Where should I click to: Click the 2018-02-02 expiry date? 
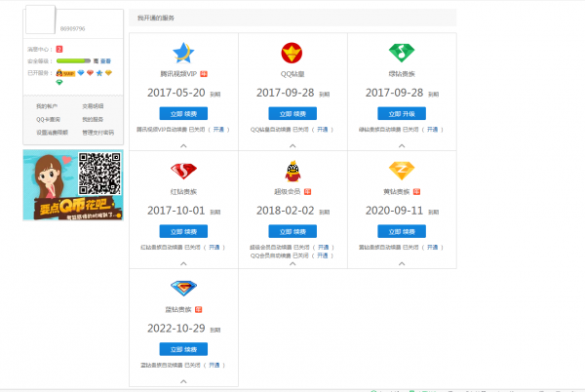click(x=286, y=211)
